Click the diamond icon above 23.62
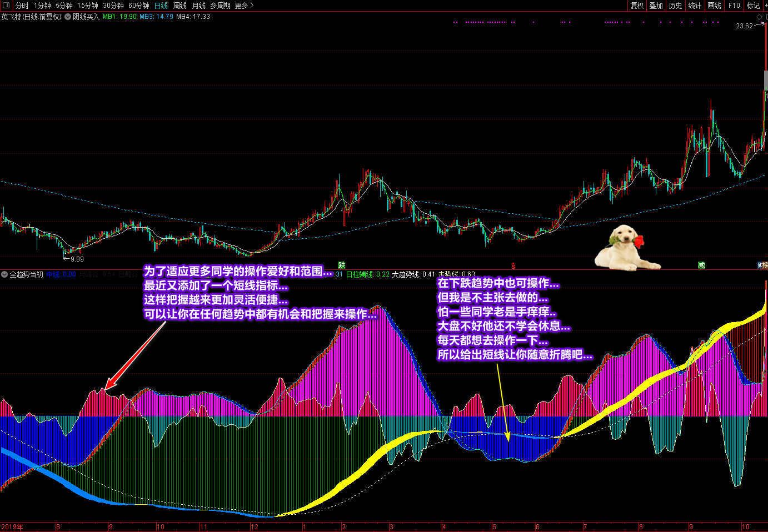This screenshot has width=768, height=532. 760,18
